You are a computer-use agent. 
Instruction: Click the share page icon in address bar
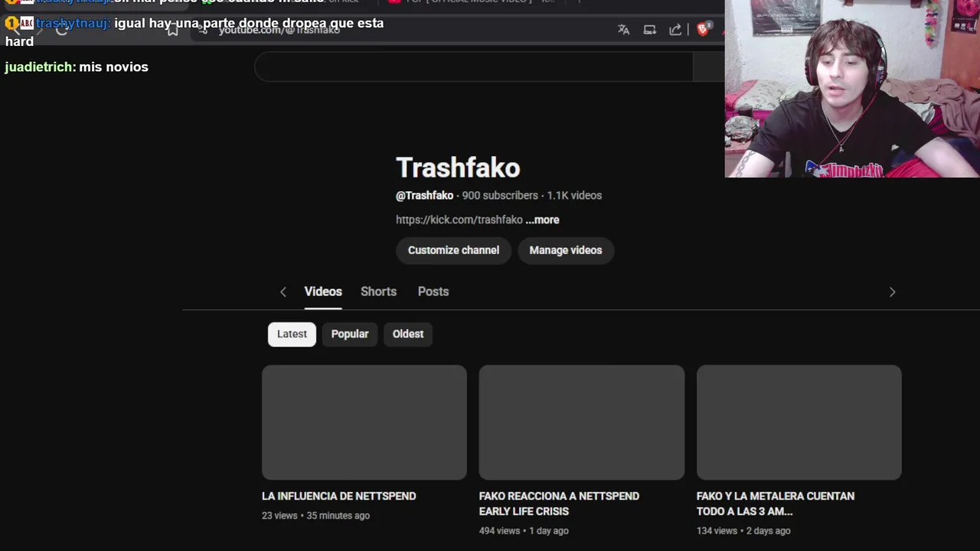(x=675, y=30)
